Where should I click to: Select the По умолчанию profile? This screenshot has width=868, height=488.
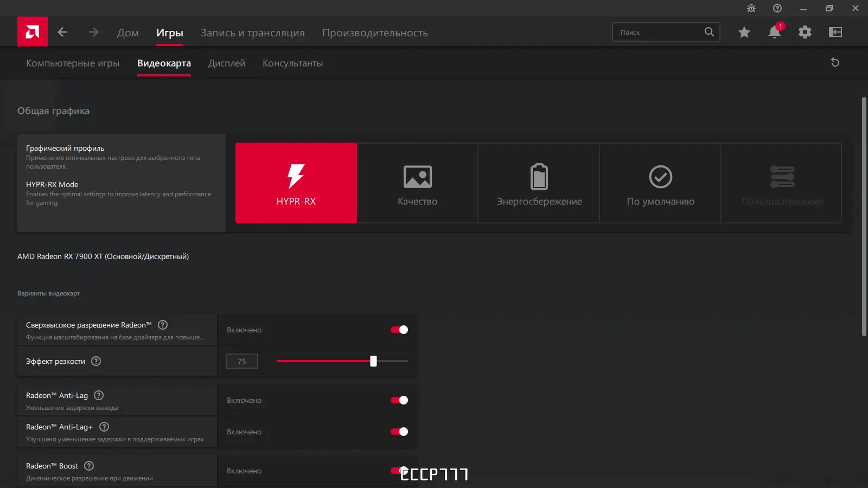[660, 183]
